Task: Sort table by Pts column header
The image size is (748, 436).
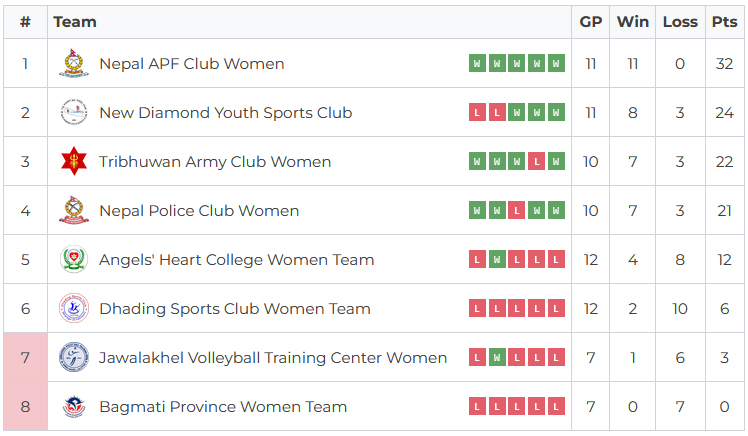Action: click(724, 22)
